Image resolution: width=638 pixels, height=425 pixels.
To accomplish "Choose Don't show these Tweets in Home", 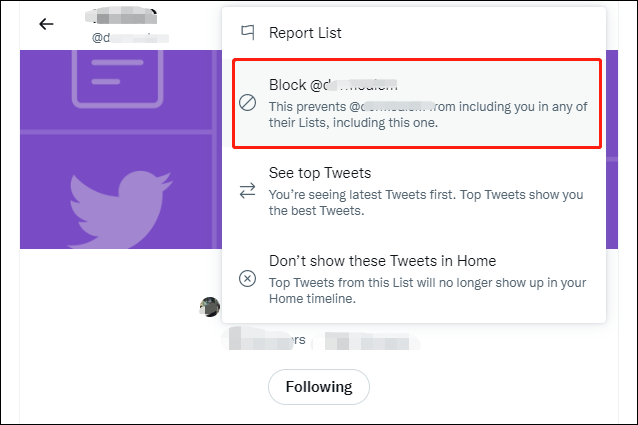I will pos(414,279).
